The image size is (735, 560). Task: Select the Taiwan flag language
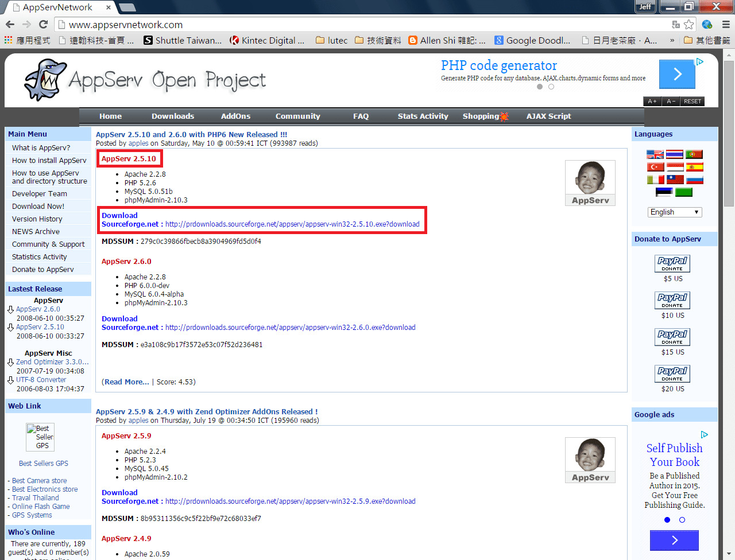[675, 180]
